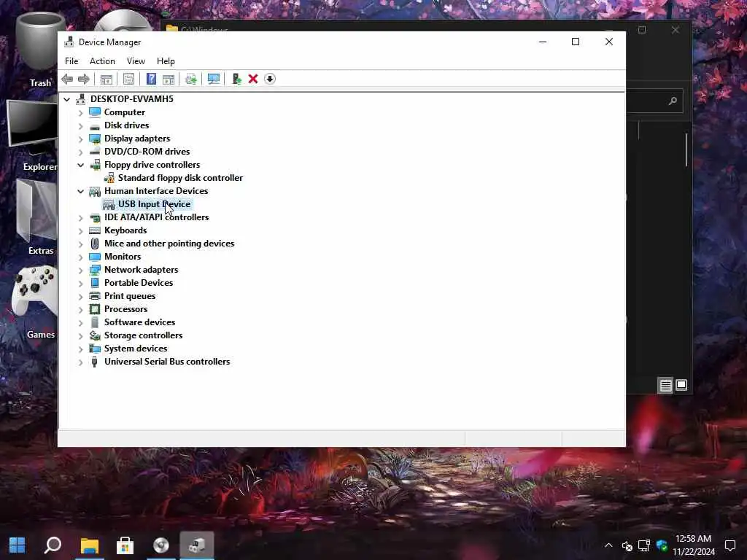Select the Storage controllers label
747x560 pixels.
pyautogui.click(x=143, y=335)
